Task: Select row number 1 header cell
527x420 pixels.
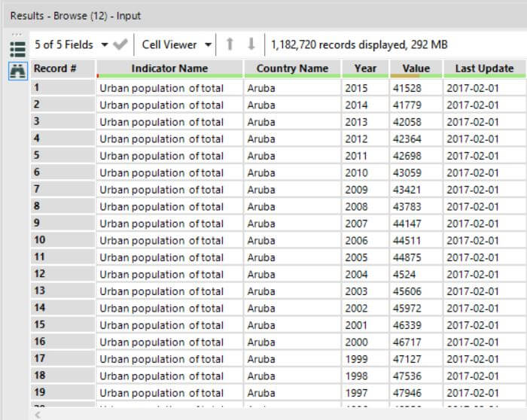Action: tap(62, 87)
